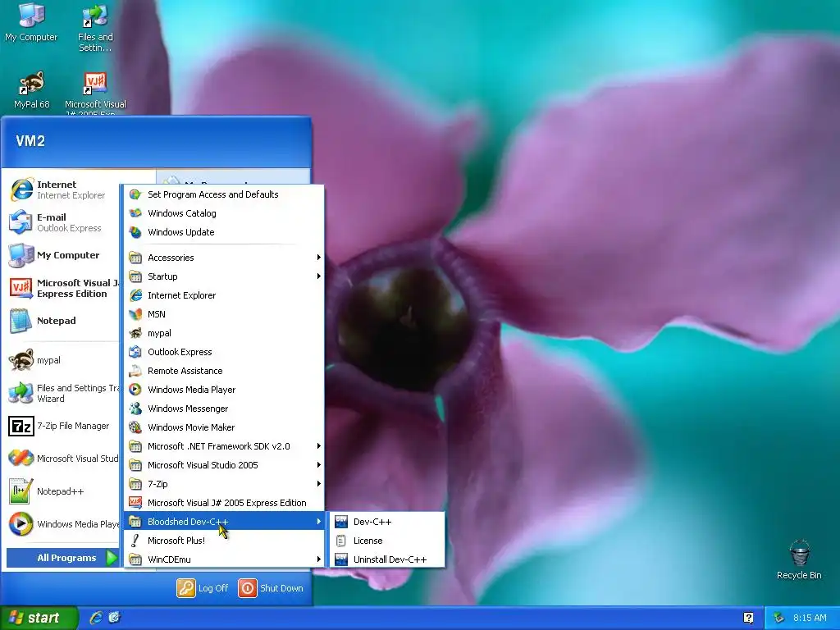Click Internet Explorer icon in programs list

pyautogui.click(x=135, y=295)
